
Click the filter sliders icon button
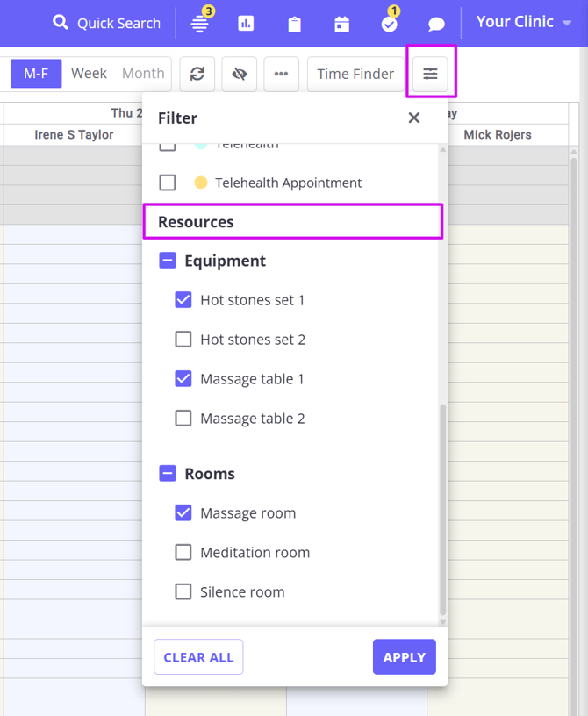click(x=430, y=75)
